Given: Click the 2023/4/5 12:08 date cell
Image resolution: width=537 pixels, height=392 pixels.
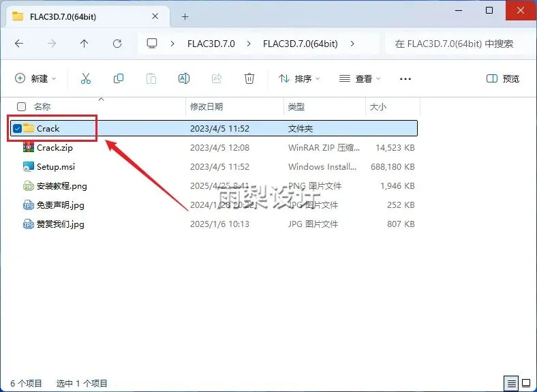Looking at the screenshot, I should click(219, 148).
